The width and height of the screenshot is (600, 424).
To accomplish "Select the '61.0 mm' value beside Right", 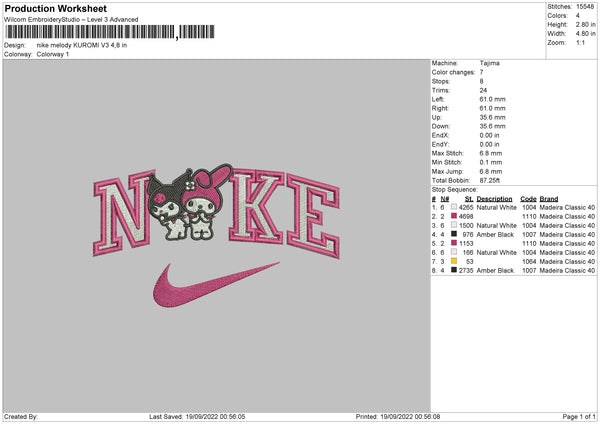I will click(492, 108).
